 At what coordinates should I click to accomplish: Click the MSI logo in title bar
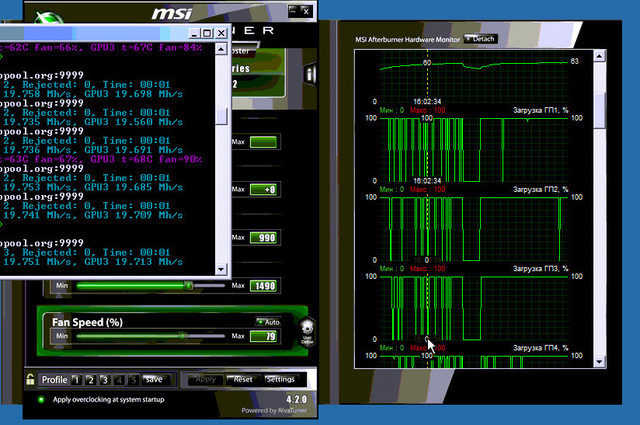click(172, 13)
